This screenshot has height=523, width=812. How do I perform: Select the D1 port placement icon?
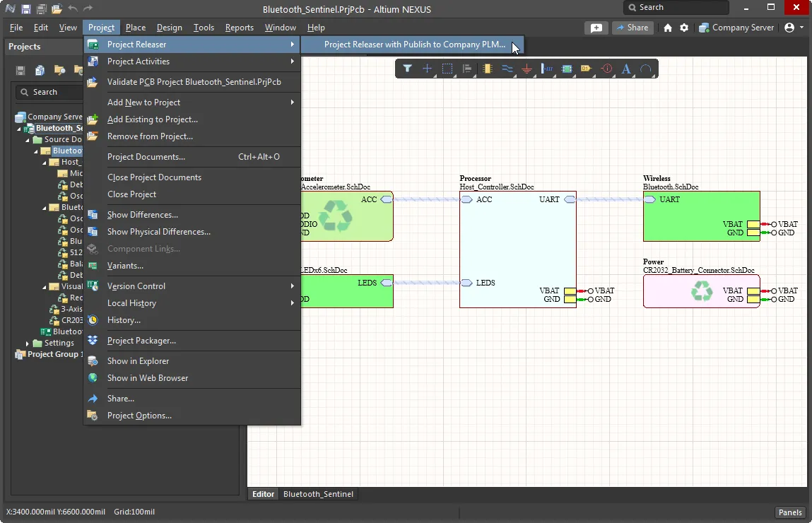[587, 69]
